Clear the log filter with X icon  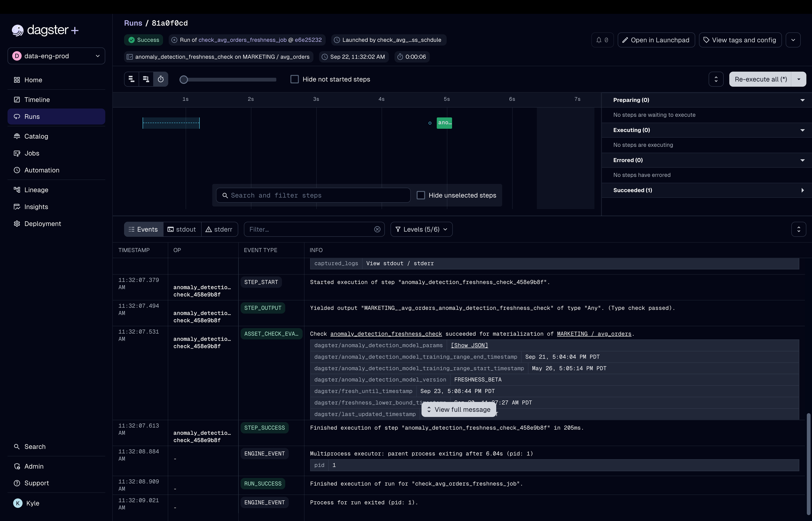tap(377, 229)
